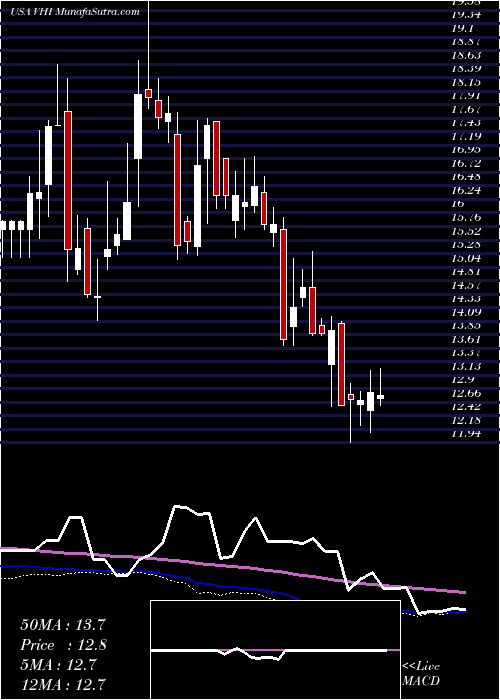Click the 16.72 price axis label
The height and width of the screenshot is (700, 500).
pos(467,163)
